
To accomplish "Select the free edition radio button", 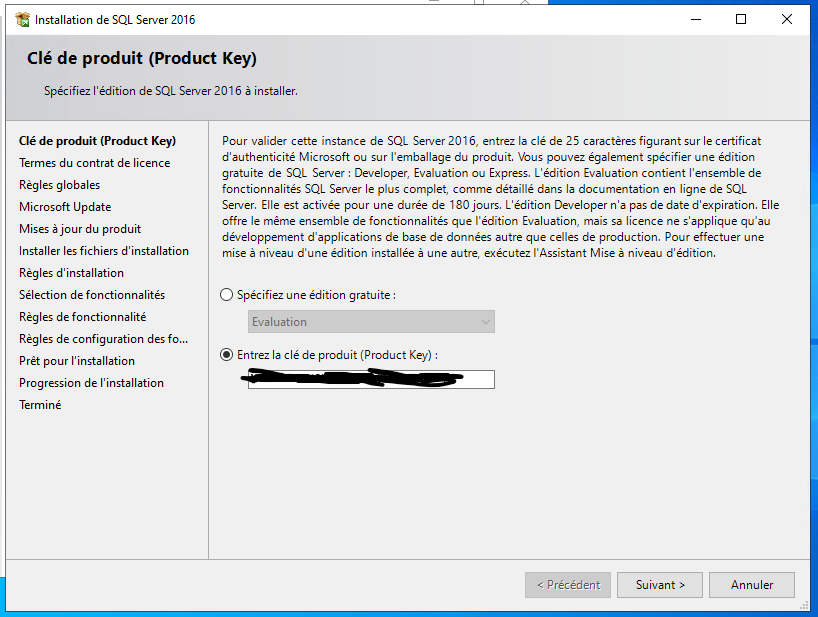I will point(226,295).
